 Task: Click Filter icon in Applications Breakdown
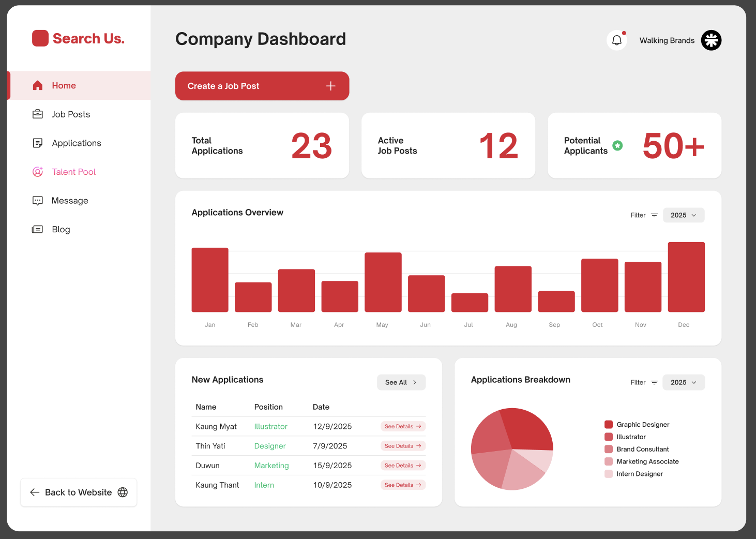pyautogui.click(x=654, y=382)
